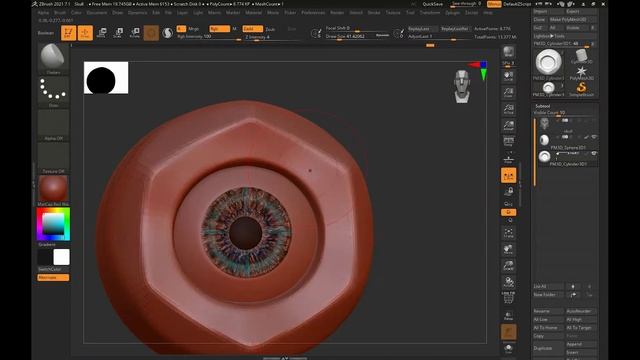
Task: Open the Transform menu
Action: pos(430,13)
